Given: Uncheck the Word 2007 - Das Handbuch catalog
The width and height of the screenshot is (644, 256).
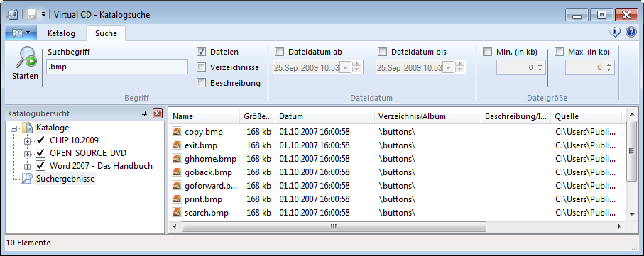Looking at the screenshot, I should [x=40, y=166].
